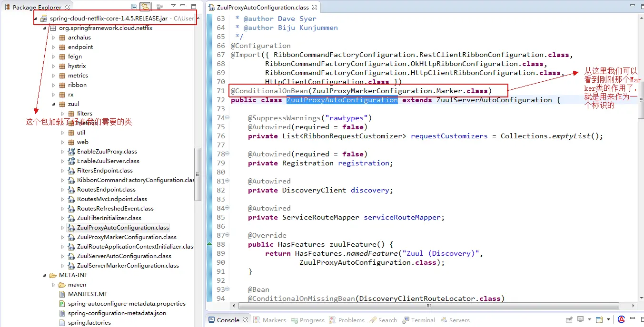
Task: Click the ZuulServerAutoConfiguration.class file icon
Action: (71, 256)
